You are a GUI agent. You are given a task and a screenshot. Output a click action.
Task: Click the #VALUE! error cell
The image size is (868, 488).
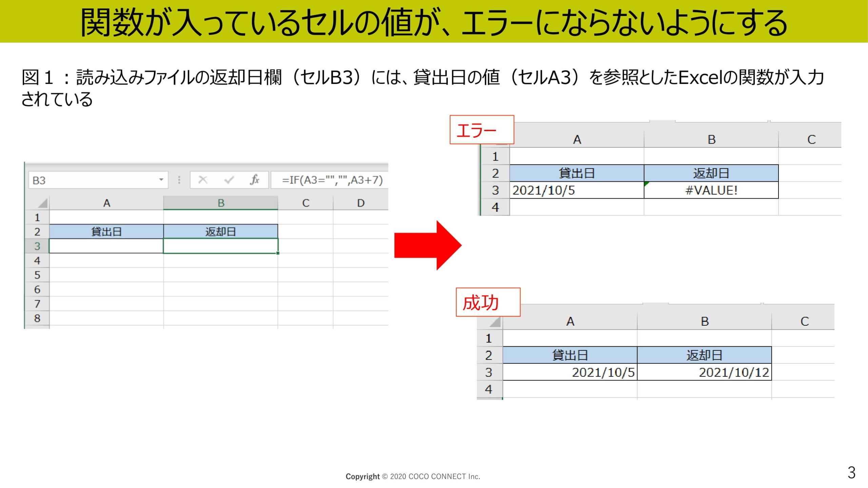(x=711, y=190)
